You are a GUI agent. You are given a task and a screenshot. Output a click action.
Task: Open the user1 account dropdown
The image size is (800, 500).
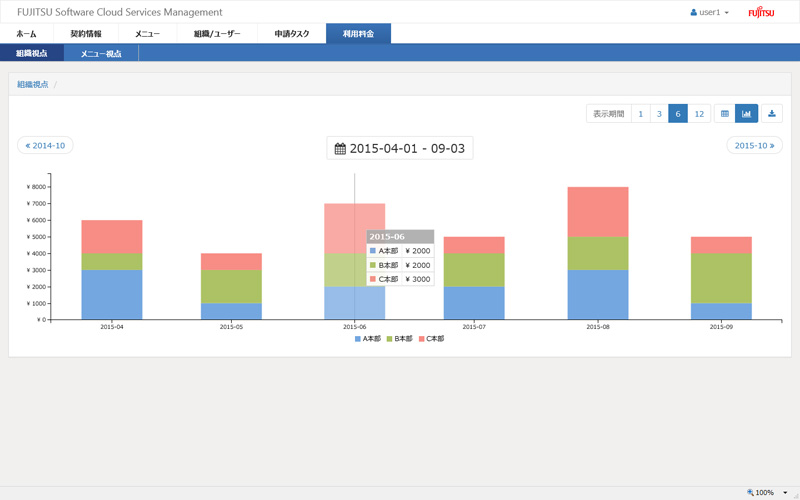click(x=710, y=13)
